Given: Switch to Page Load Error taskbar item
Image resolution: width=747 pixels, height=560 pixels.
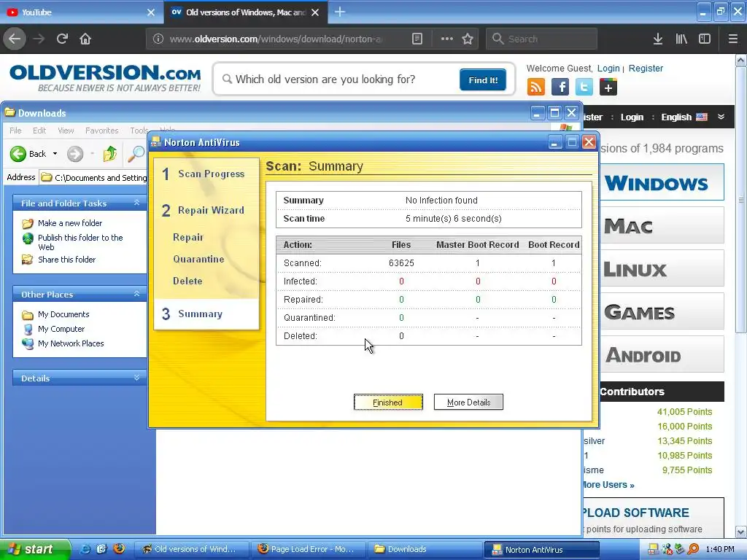Looking at the screenshot, I should tap(309, 549).
